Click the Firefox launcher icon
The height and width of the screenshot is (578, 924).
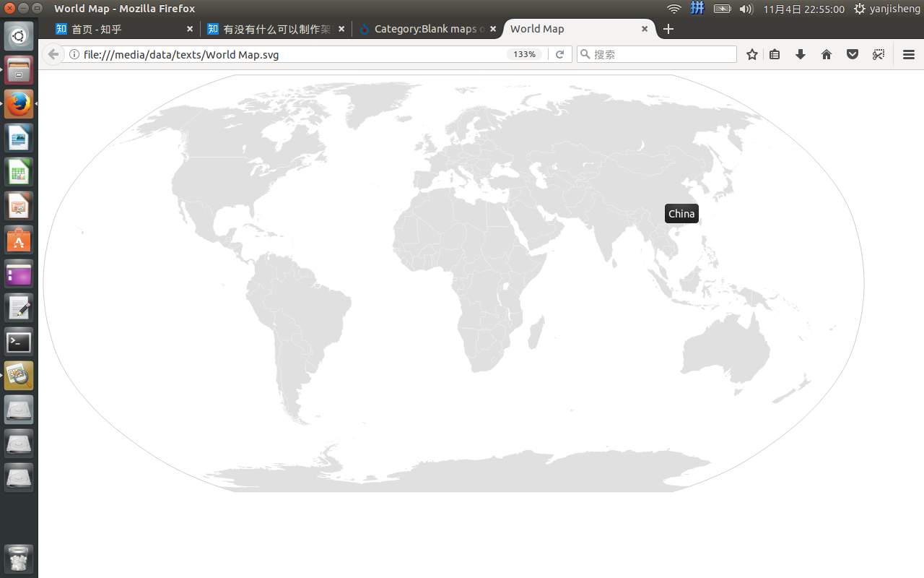[x=19, y=104]
